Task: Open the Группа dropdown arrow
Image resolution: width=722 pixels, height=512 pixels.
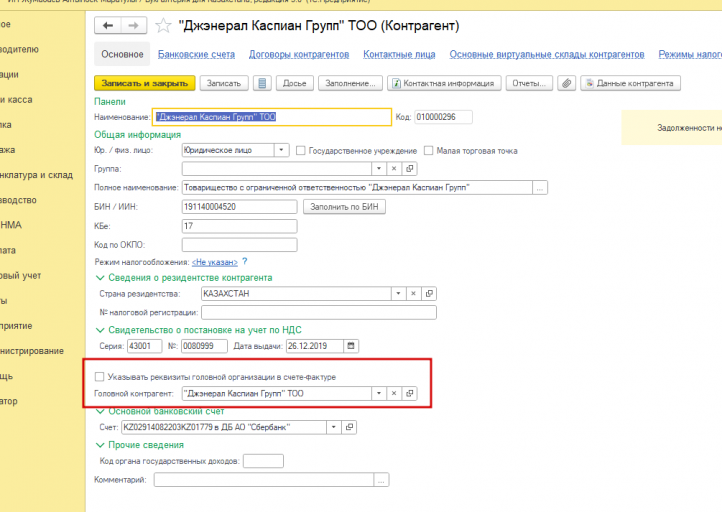Action: coord(378,169)
